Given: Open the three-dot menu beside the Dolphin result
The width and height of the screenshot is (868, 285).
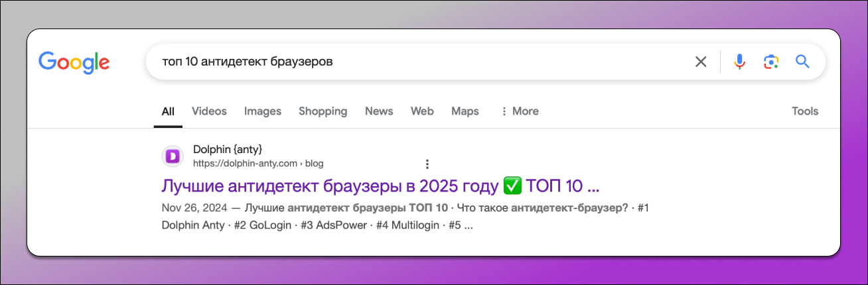Looking at the screenshot, I should [x=427, y=164].
